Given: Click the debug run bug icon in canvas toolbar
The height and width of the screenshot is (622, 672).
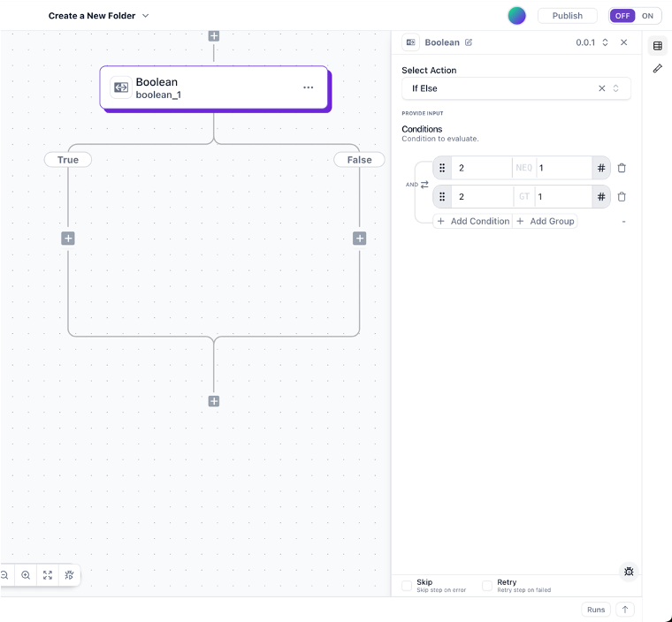Looking at the screenshot, I should coord(69,575).
